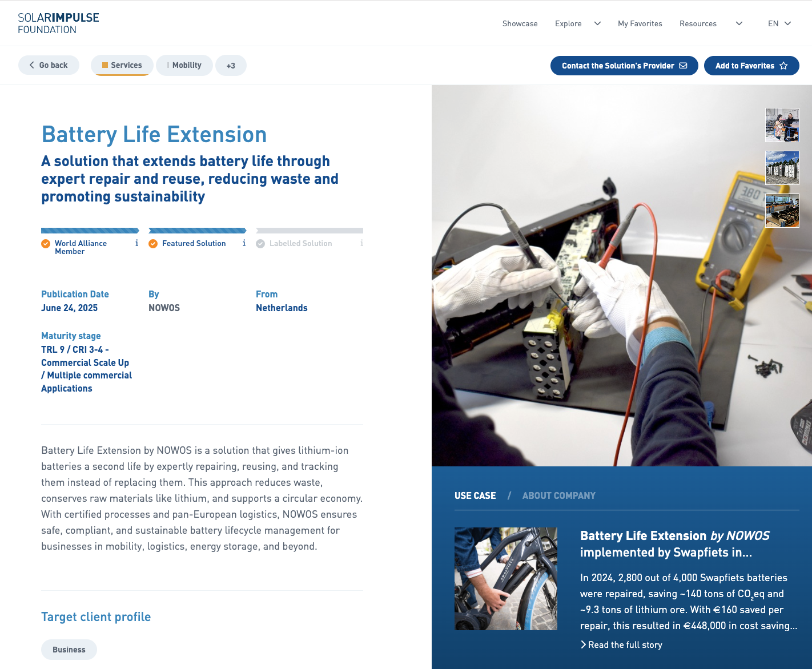Image resolution: width=812 pixels, height=669 pixels.
Task: Open the Swapfiets bicycle use case thumbnail
Action: click(x=505, y=578)
